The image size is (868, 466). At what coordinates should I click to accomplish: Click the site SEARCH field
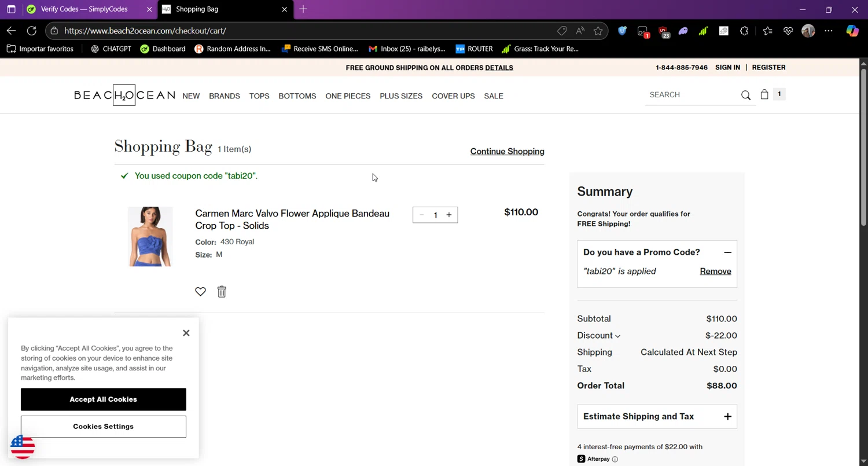point(692,95)
